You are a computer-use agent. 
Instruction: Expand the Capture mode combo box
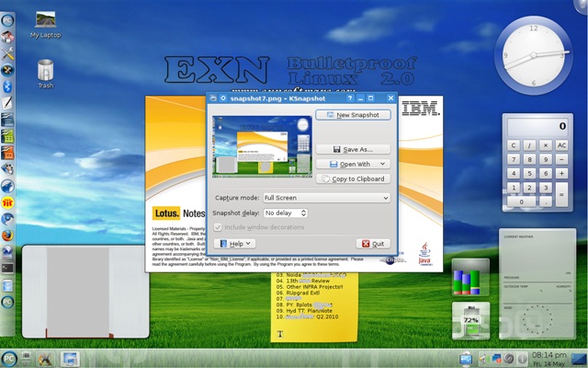[x=326, y=198]
